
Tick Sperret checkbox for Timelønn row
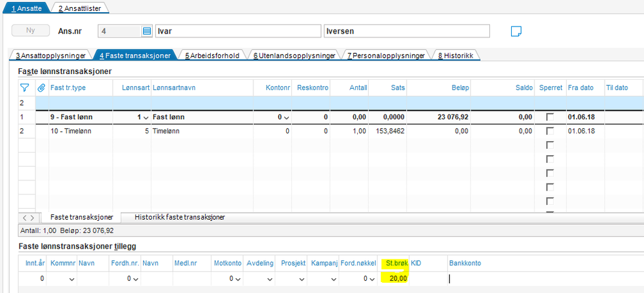[549, 131]
